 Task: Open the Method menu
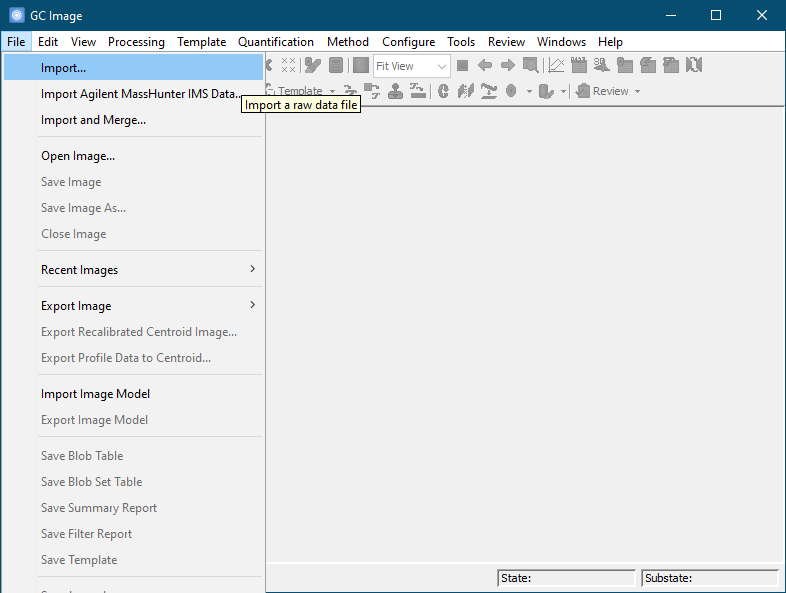(348, 42)
